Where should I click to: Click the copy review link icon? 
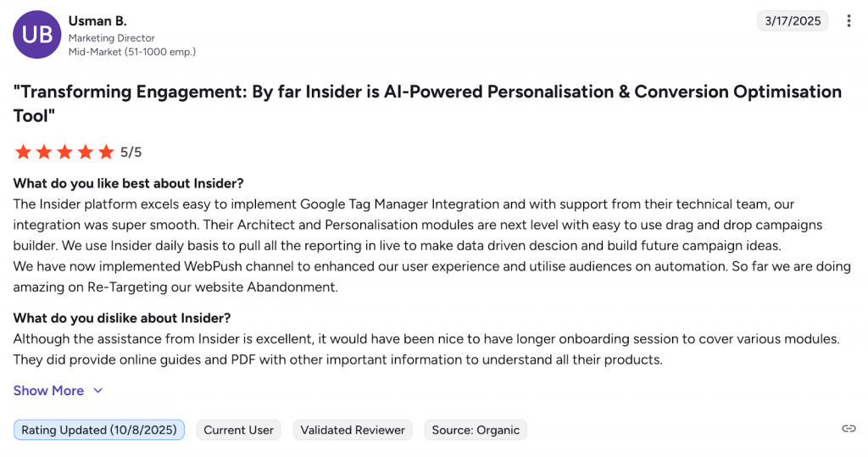pyautogui.click(x=849, y=429)
